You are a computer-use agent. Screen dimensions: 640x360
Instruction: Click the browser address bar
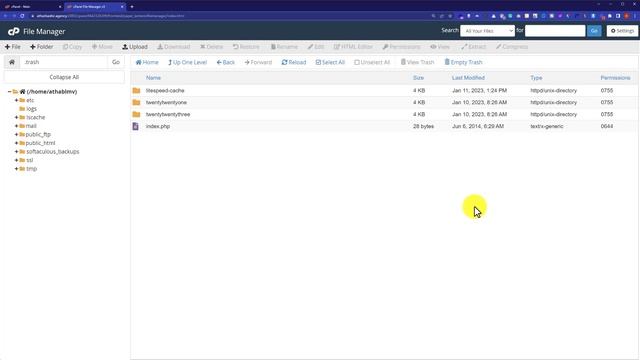click(229, 16)
